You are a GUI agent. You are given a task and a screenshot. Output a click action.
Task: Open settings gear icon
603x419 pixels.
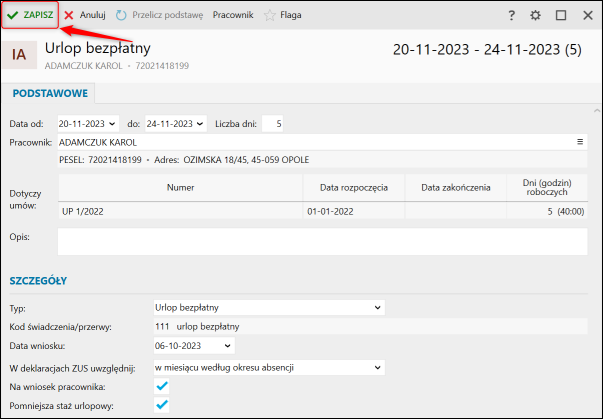coord(535,15)
